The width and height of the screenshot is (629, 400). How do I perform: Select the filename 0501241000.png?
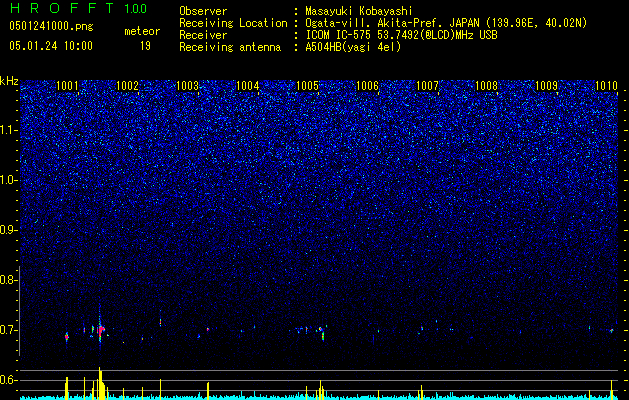coord(51,26)
